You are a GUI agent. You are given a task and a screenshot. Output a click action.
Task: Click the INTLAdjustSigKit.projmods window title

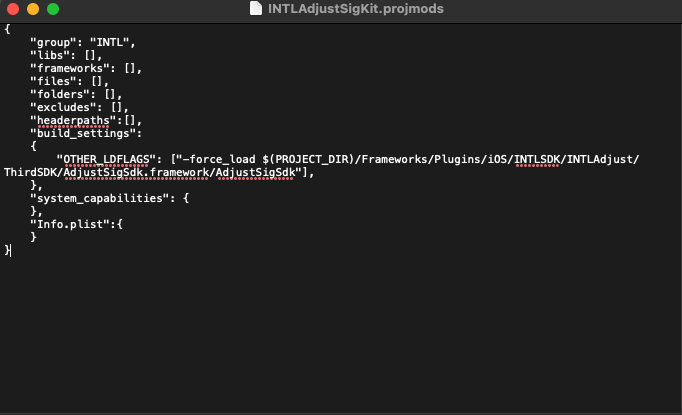(349, 9)
